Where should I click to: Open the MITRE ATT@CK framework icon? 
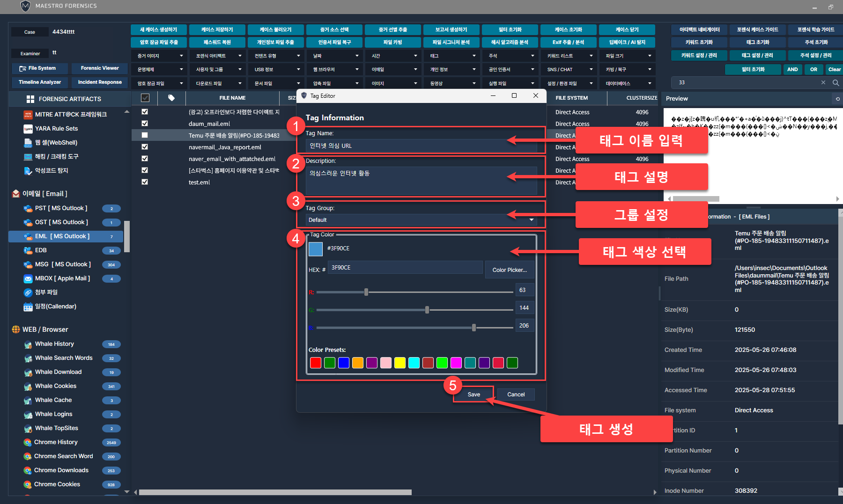[28, 115]
